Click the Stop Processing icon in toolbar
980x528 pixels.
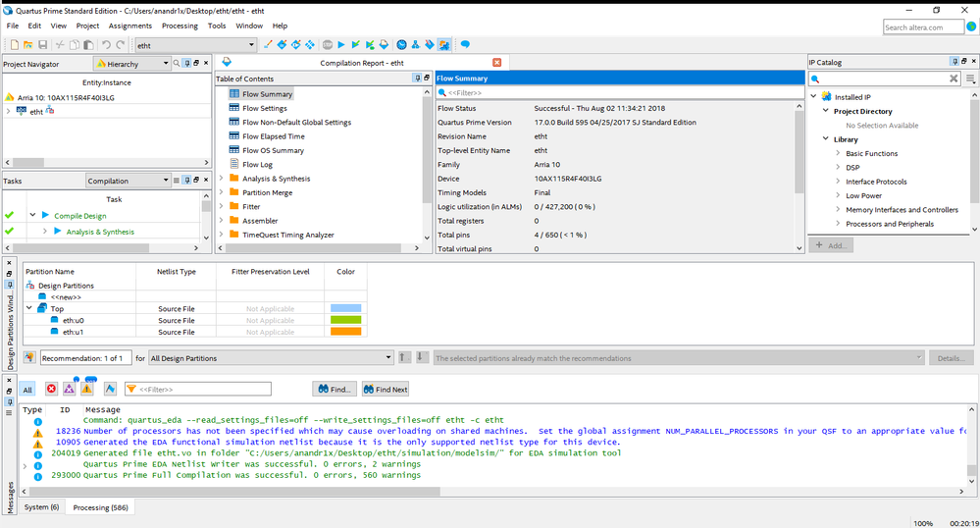(327, 45)
